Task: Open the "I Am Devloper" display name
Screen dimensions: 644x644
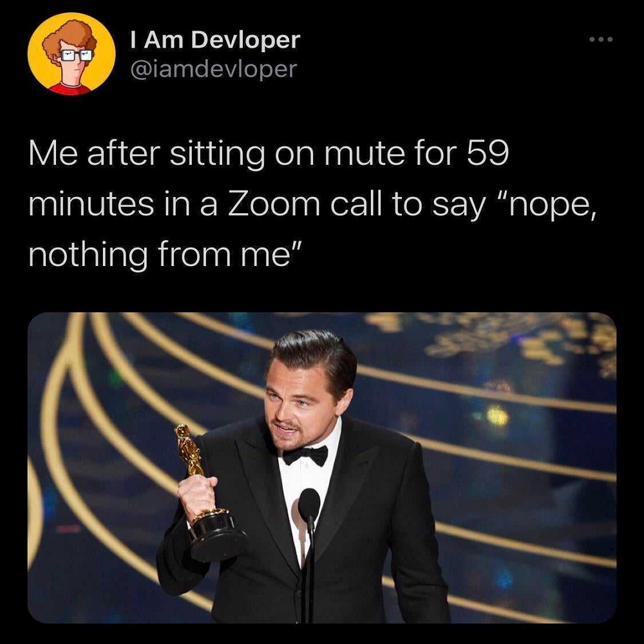Action: click(x=215, y=40)
